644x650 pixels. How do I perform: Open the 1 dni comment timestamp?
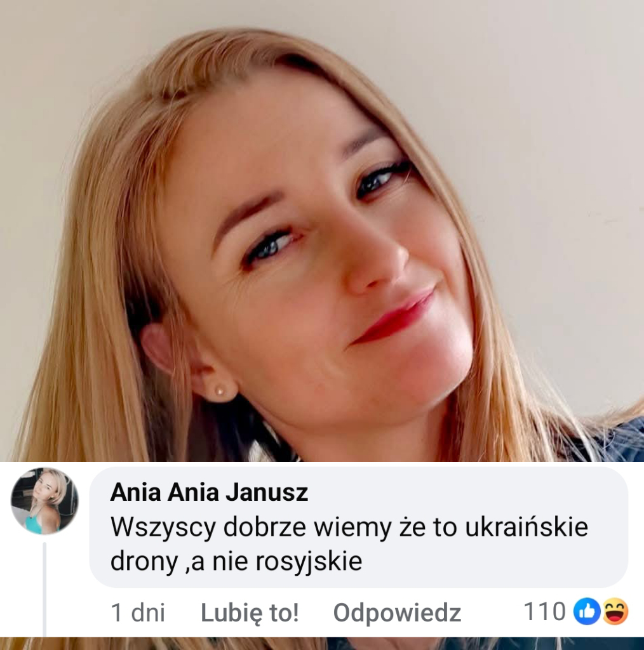coord(138,613)
